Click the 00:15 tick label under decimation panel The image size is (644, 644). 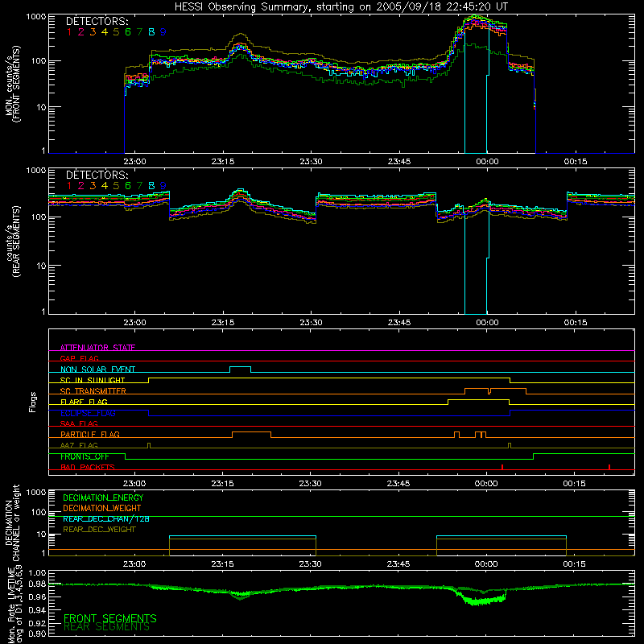click(574, 564)
